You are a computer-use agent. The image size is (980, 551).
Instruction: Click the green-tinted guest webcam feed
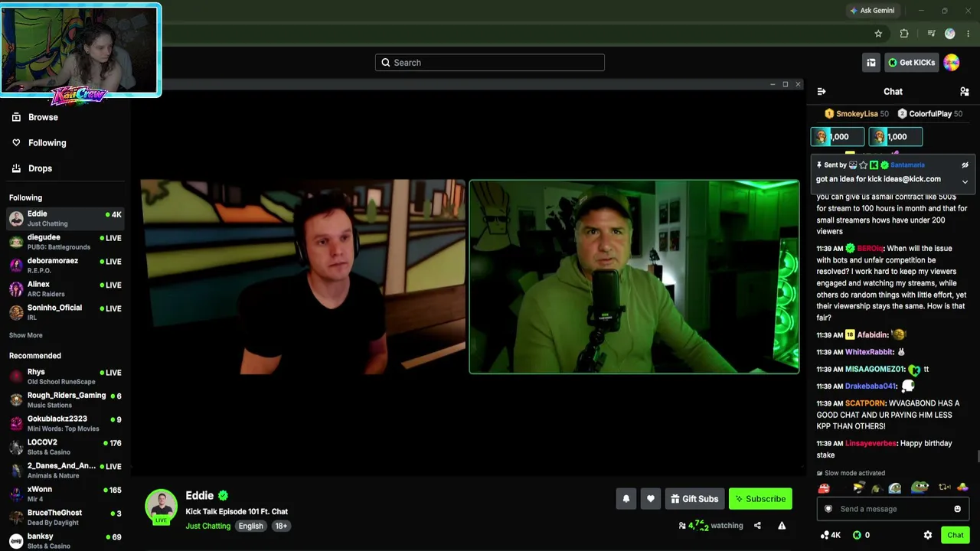(x=634, y=276)
